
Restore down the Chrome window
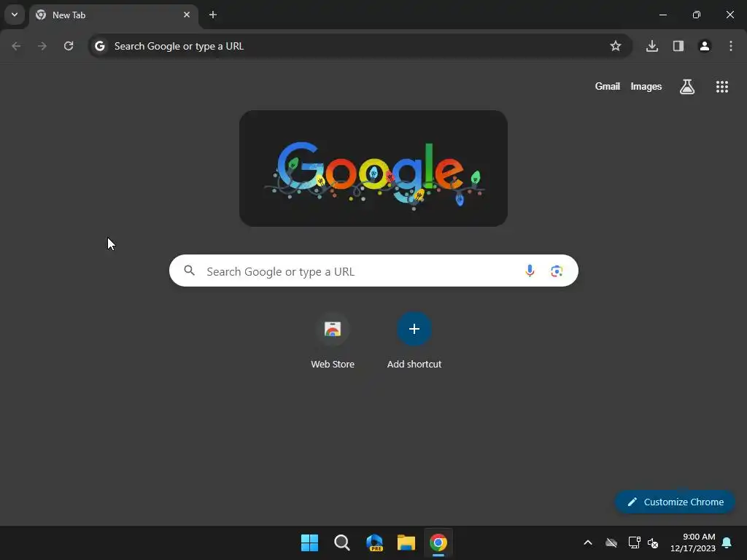coord(697,15)
